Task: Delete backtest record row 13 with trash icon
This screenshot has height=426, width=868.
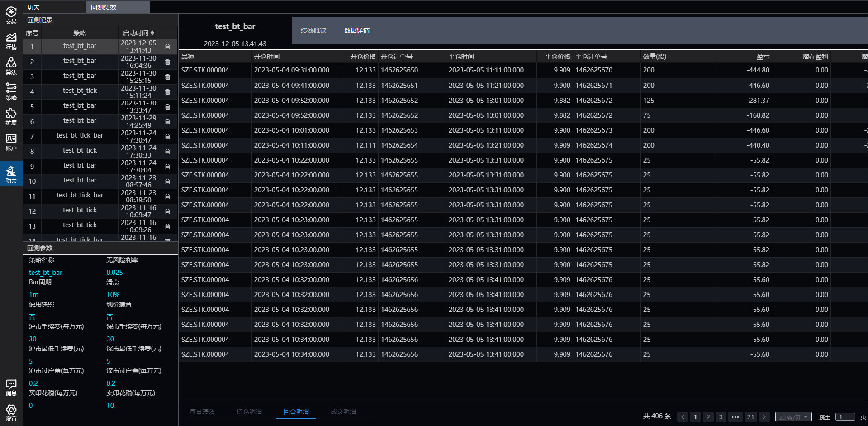Action: [x=167, y=226]
